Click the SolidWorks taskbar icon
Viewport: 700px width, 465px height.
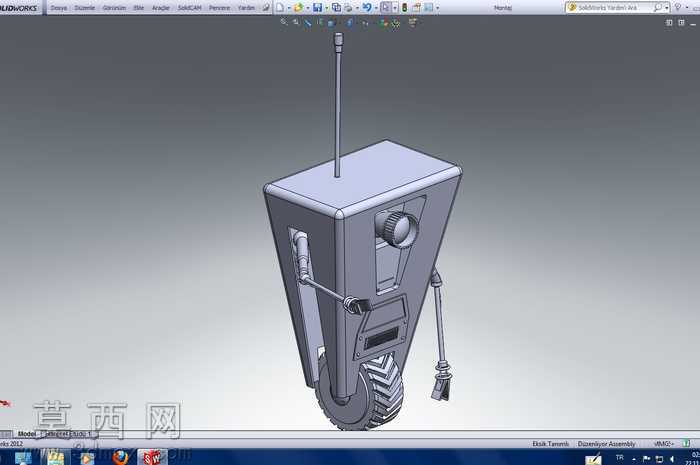(152, 457)
